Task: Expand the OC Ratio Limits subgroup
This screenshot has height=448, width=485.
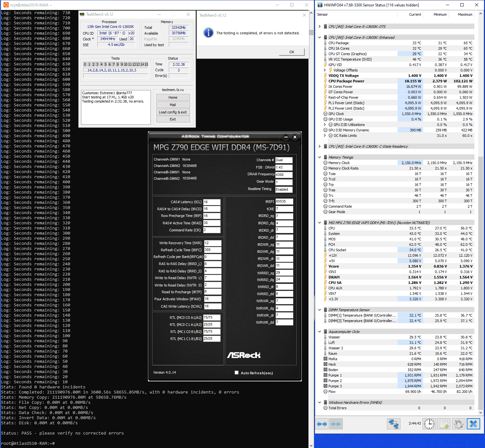Action: (x=325, y=136)
